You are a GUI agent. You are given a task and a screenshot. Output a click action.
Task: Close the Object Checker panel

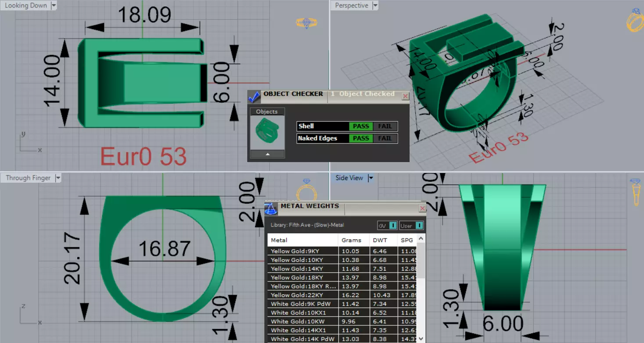pos(405,96)
